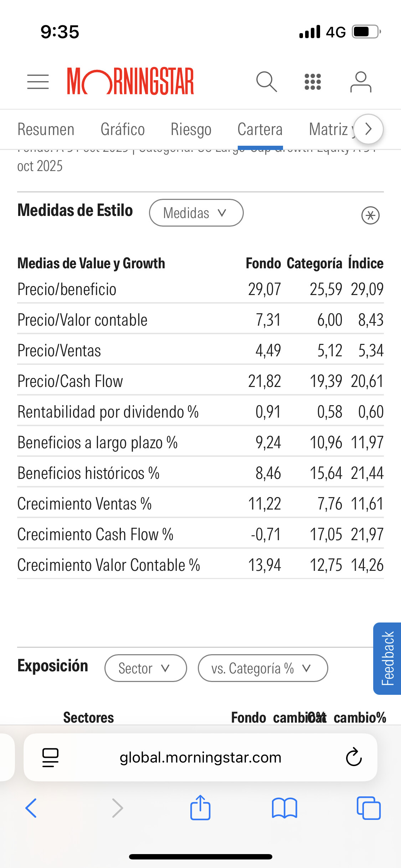
Task: Tap the global.morningstar.com address field
Action: point(200,757)
